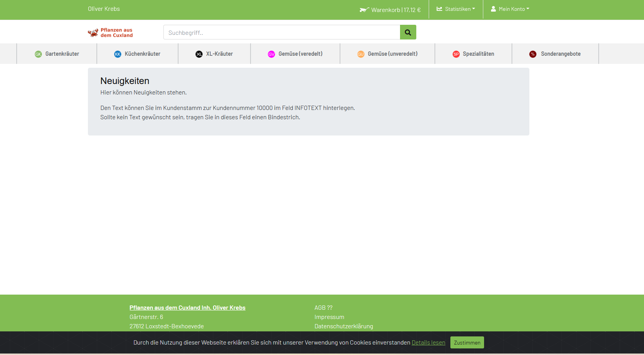Focus the Suchbegriff search field
Screen dimensions: 644x355
point(282,33)
